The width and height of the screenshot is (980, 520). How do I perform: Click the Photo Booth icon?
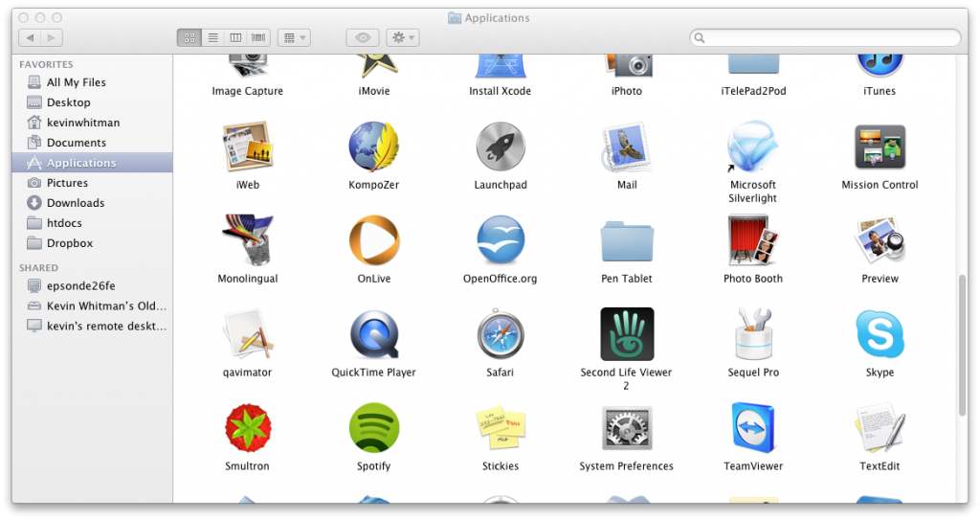click(x=752, y=240)
